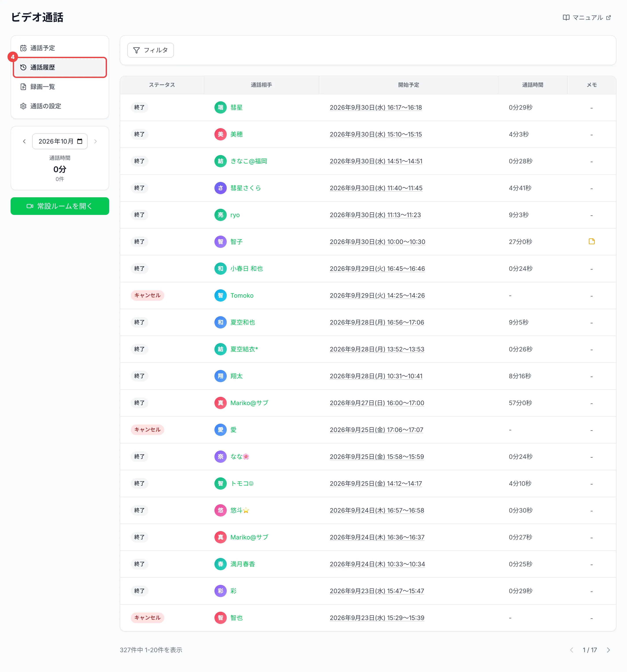Screen dimensions: 627x672
Task: Click 常設ルームを開く button
Action: (60, 206)
